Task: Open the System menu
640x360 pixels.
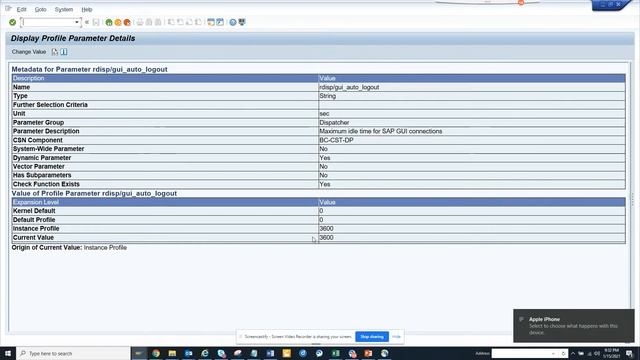Action: pos(64,9)
